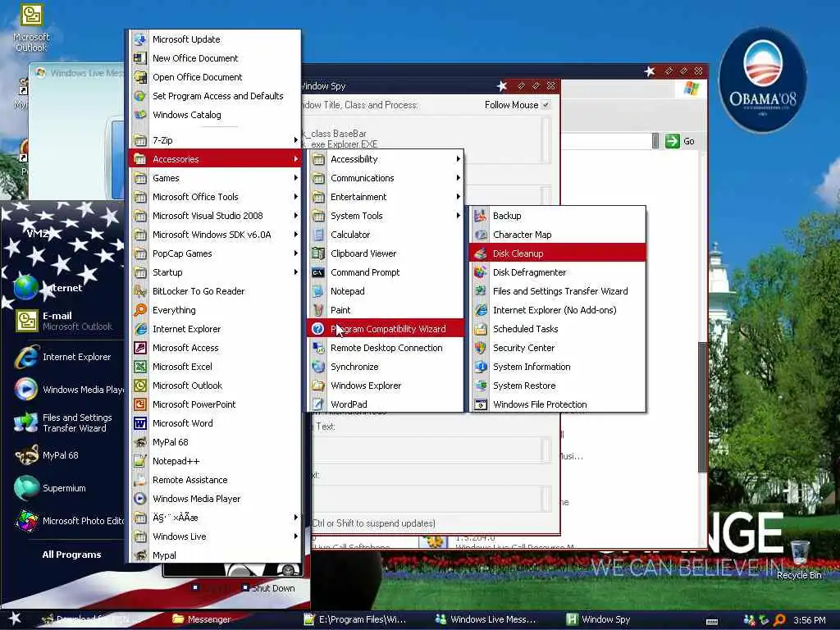Open Synchronize in Accessories menu
The image size is (840, 630).
(386, 367)
